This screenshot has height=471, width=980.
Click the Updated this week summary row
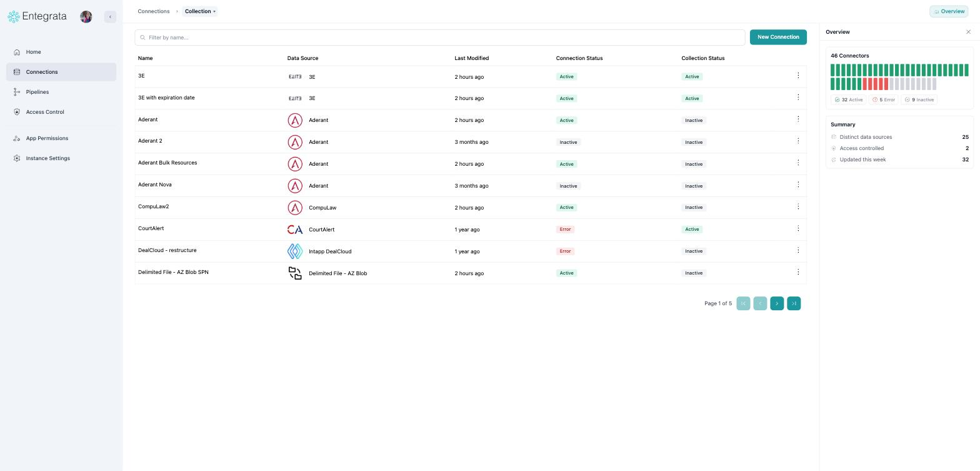click(x=899, y=160)
